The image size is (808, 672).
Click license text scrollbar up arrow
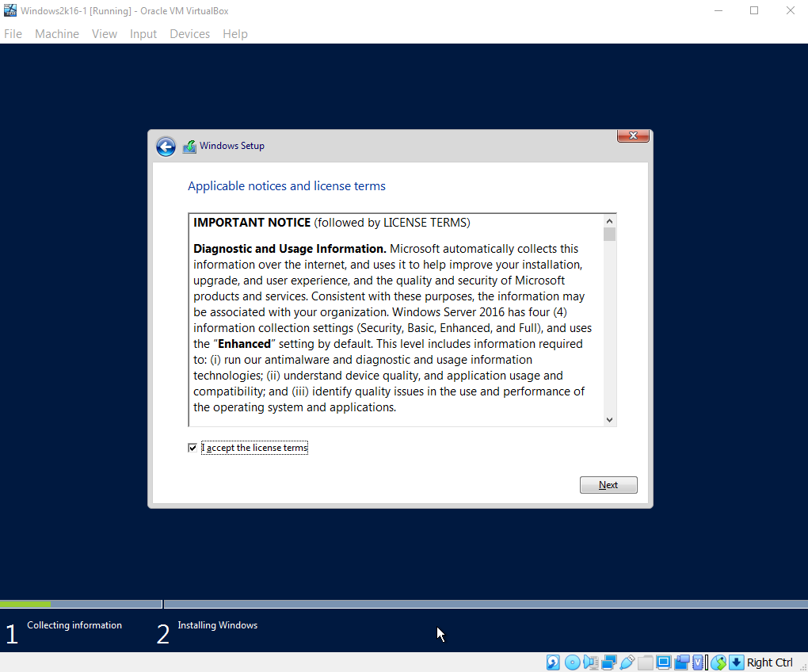click(610, 221)
